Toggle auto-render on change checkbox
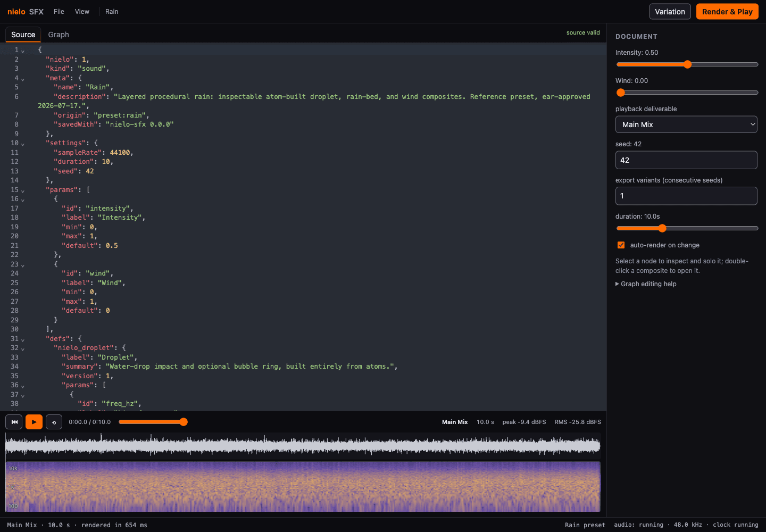 click(621, 245)
